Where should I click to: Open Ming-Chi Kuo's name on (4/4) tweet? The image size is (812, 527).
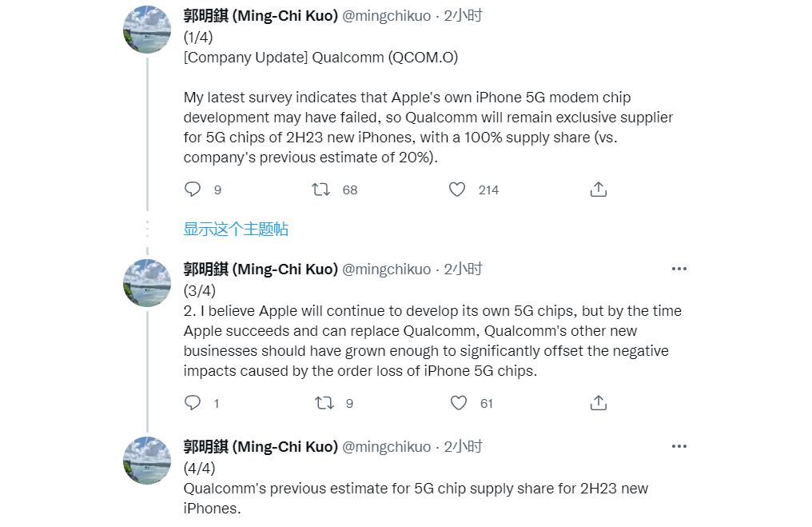[x=261, y=447]
